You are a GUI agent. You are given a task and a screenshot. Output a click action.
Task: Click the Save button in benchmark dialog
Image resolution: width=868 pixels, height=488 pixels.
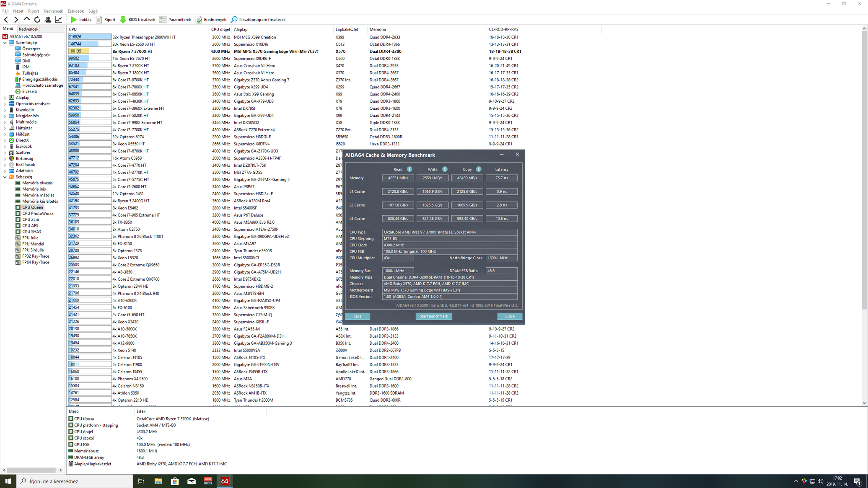pyautogui.click(x=357, y=316)
